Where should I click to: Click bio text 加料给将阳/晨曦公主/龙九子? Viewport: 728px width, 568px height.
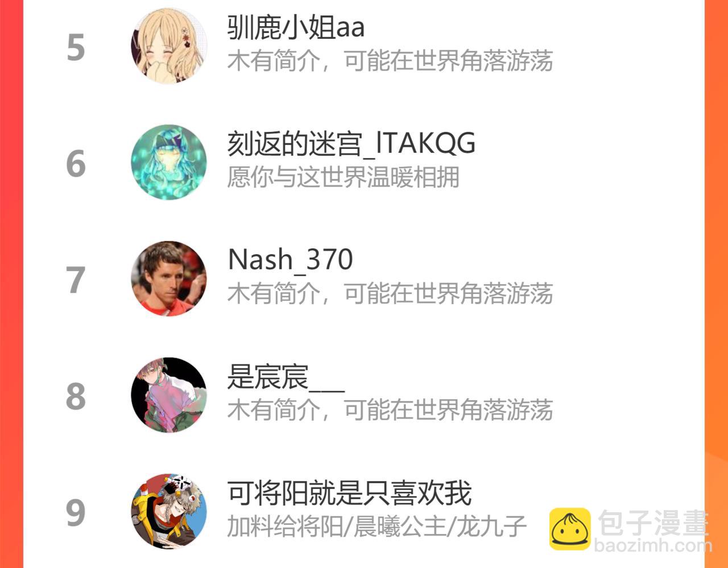tap(377, 526)
